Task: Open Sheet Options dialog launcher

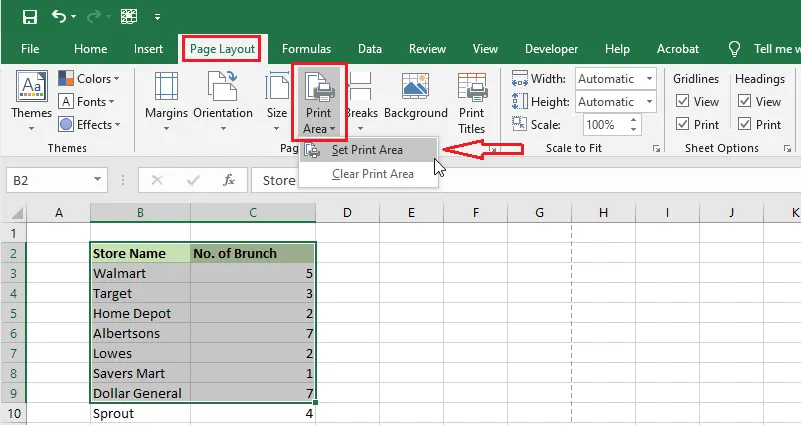Action: 787,149
